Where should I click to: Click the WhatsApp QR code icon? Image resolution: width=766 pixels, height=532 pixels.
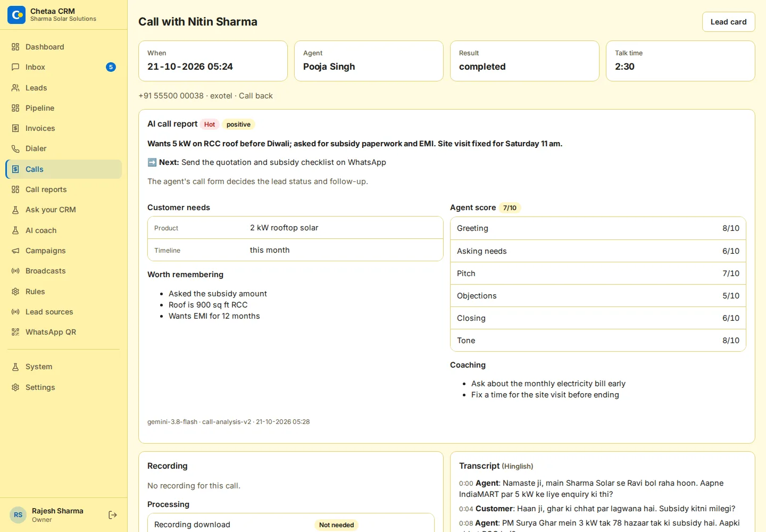click(x=15, y=332)
